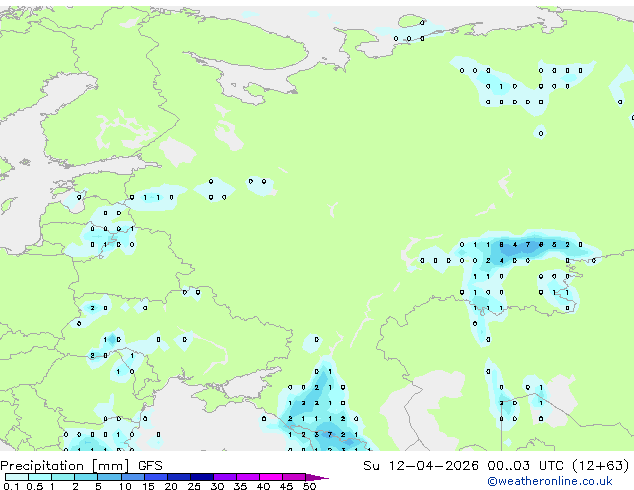Select the lightest cyan 0.1 legend swatch
Image resolution: width=634 pixels, height=490 pixels.
(x=17, y=477)
